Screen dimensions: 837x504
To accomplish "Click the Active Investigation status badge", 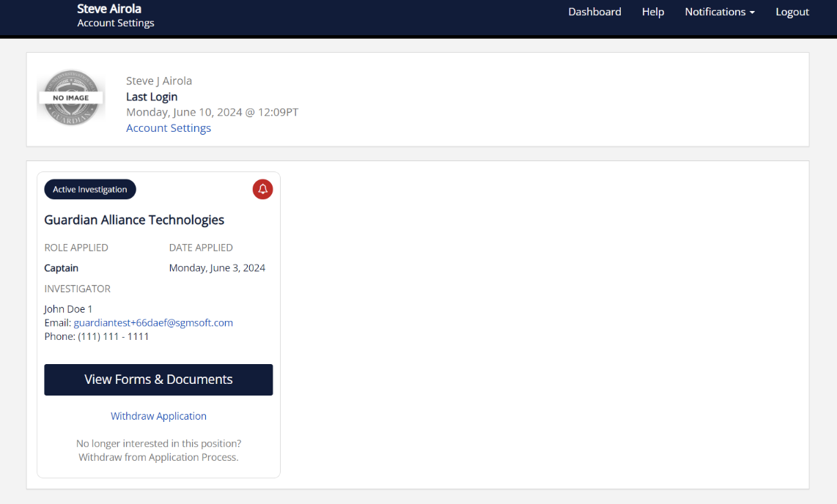I will tap(89, 189).
